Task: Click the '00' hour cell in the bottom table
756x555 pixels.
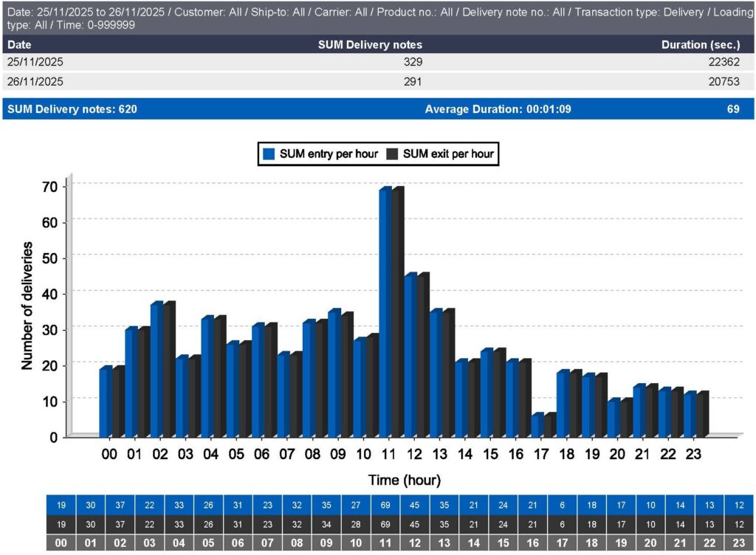Action: coord(61,543)
